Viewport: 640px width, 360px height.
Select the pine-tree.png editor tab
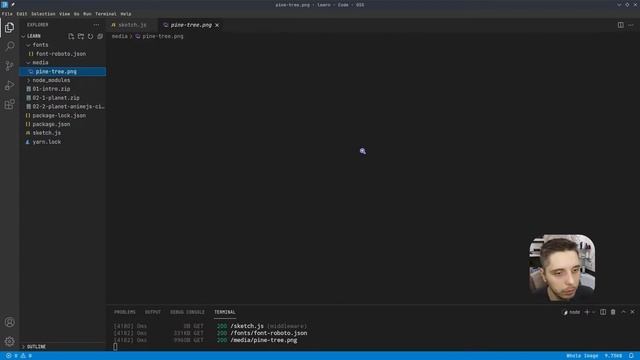pyautogui.click(x=191, y=25)
